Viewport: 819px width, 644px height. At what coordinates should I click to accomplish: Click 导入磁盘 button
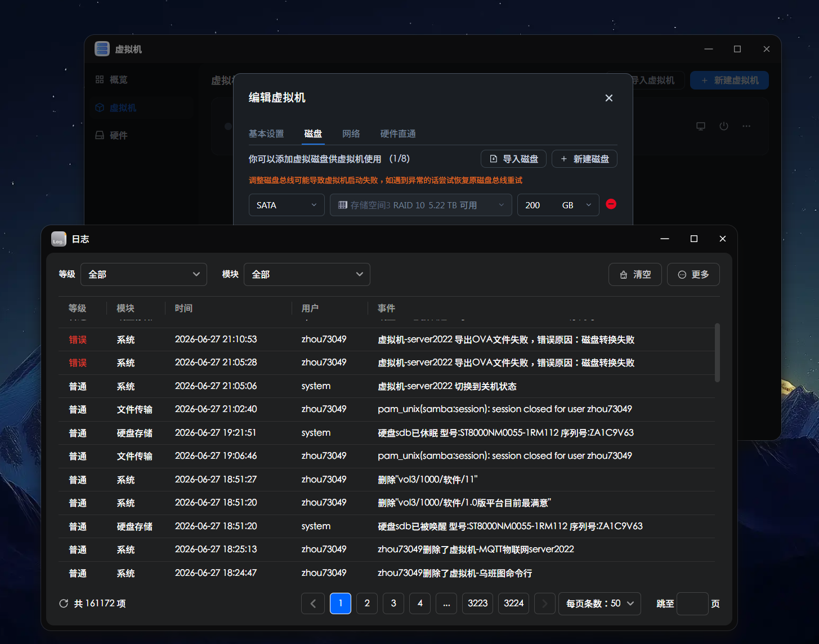click(x=514, y=159)
